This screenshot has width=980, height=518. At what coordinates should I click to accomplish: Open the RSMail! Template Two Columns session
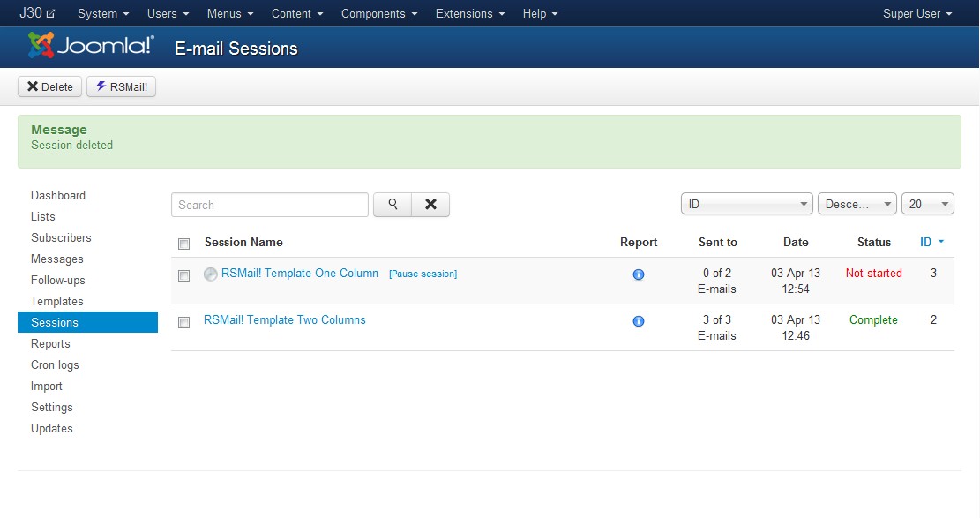[285, 319]
